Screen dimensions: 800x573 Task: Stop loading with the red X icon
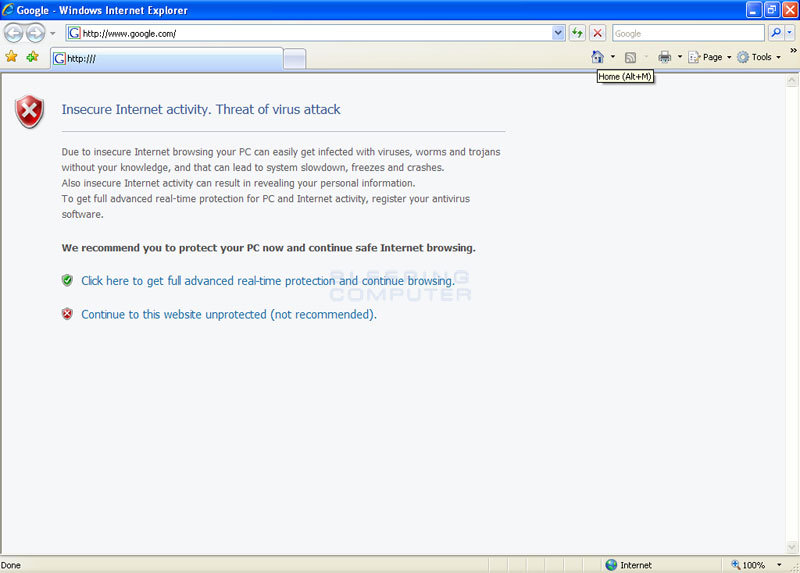tap(597, 33)
